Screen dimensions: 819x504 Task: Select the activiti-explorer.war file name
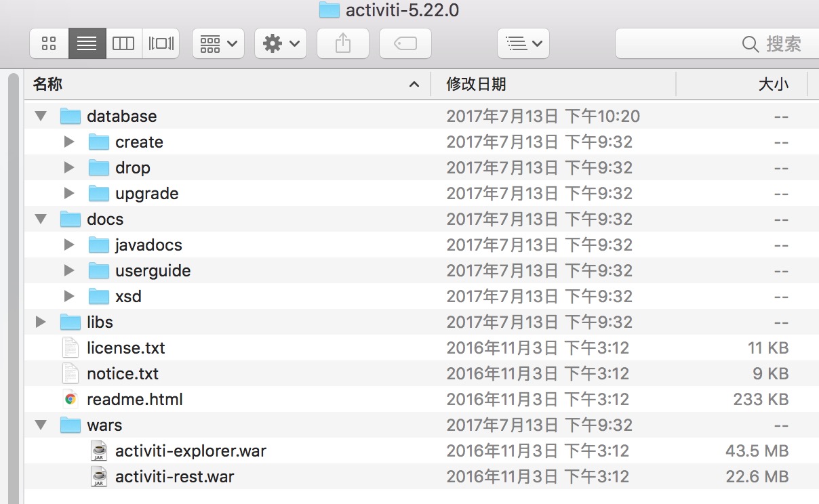pyautogui.click(x=191, y=451)
